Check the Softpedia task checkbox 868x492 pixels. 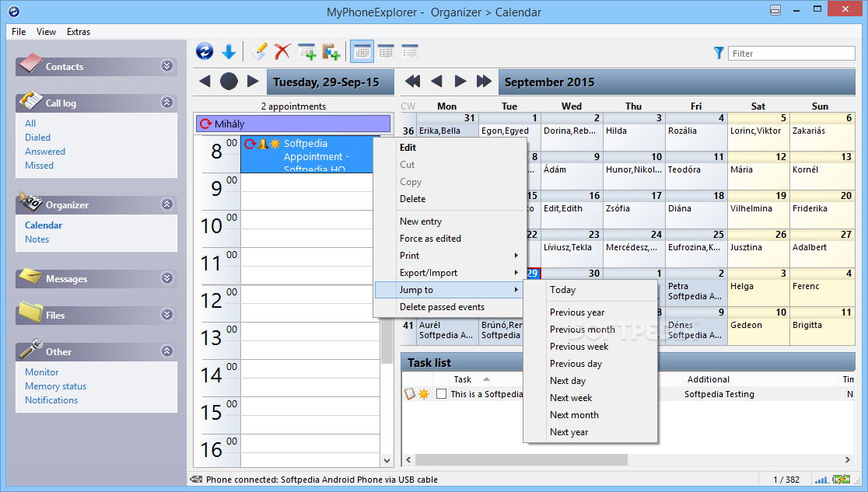(441, 394)
